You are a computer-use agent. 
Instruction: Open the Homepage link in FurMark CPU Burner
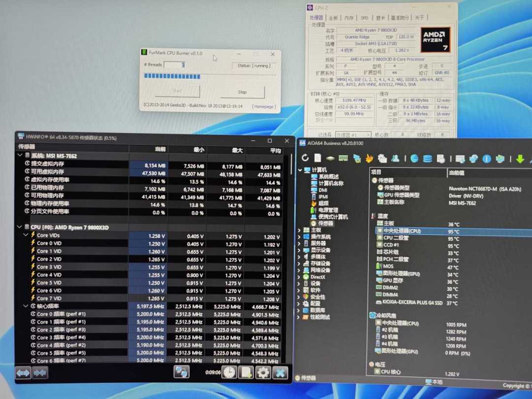click(x=264, y=106)
